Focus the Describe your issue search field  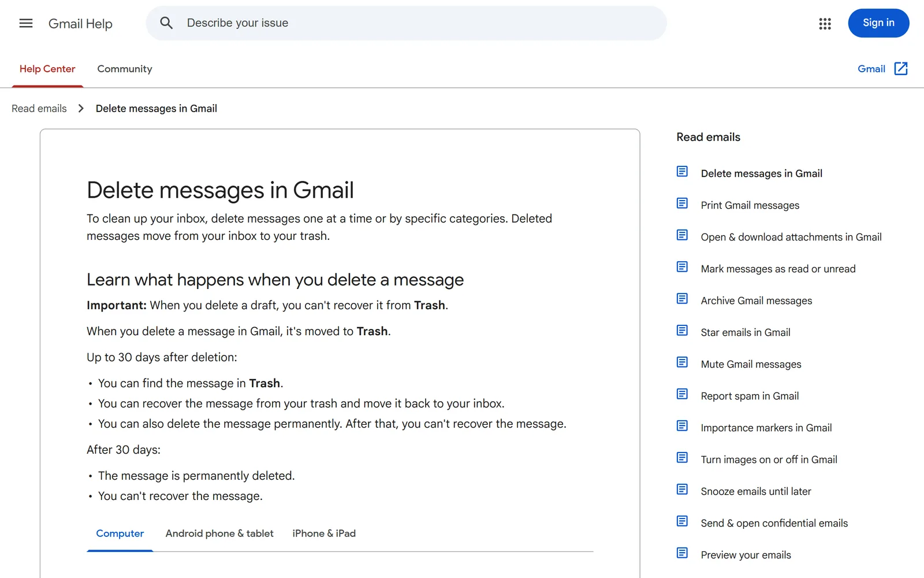tap(406, 23)
